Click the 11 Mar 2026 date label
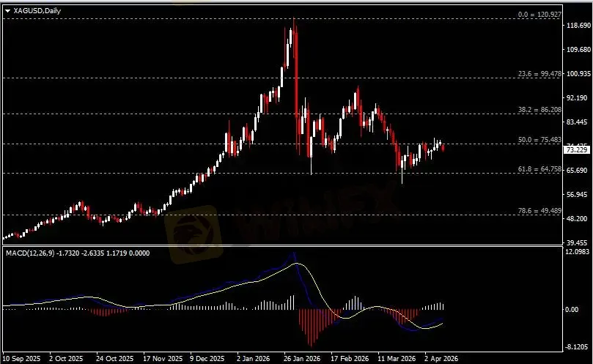 coord(397,358)
